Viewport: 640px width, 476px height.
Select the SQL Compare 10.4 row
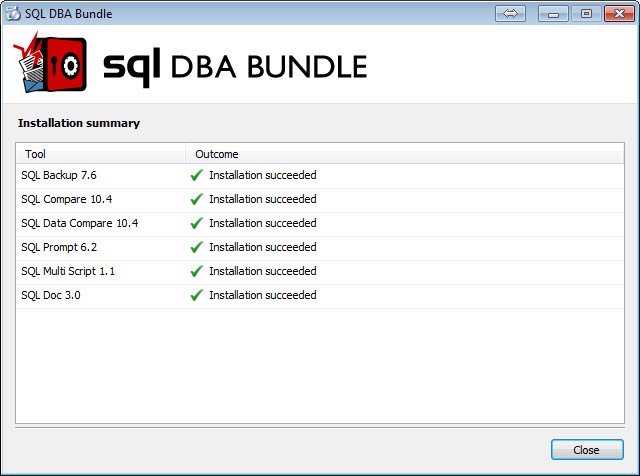click(x=320, y=200)
